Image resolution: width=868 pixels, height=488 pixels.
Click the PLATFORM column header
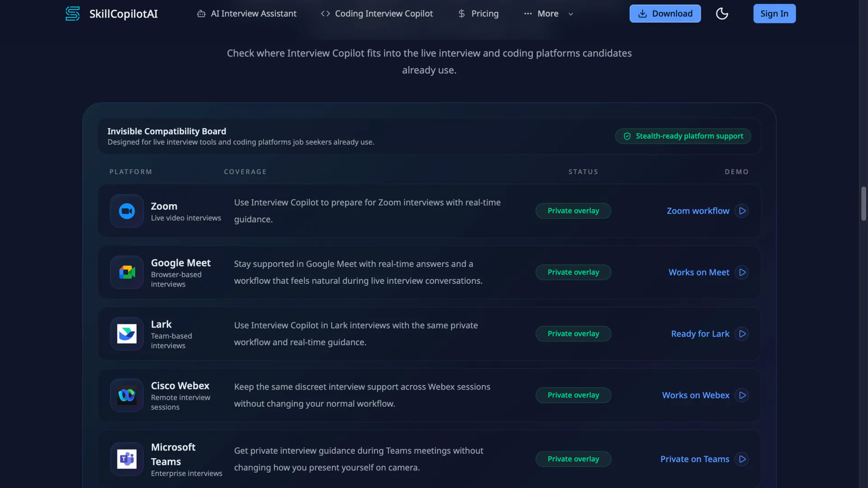click(131, 172)
